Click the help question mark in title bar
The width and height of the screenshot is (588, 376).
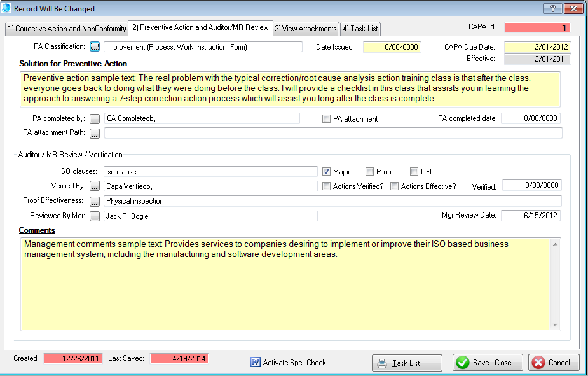pos(552,8)
